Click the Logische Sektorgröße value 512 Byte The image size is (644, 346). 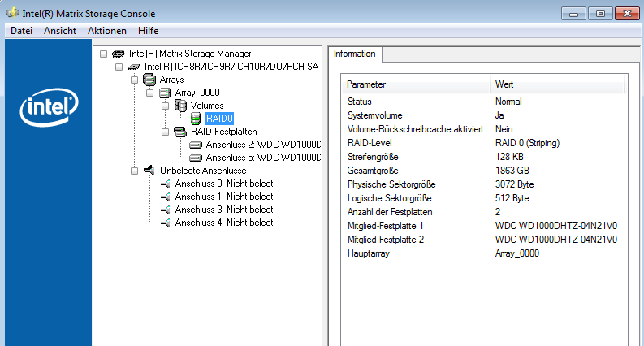click(x=512, y=198)
